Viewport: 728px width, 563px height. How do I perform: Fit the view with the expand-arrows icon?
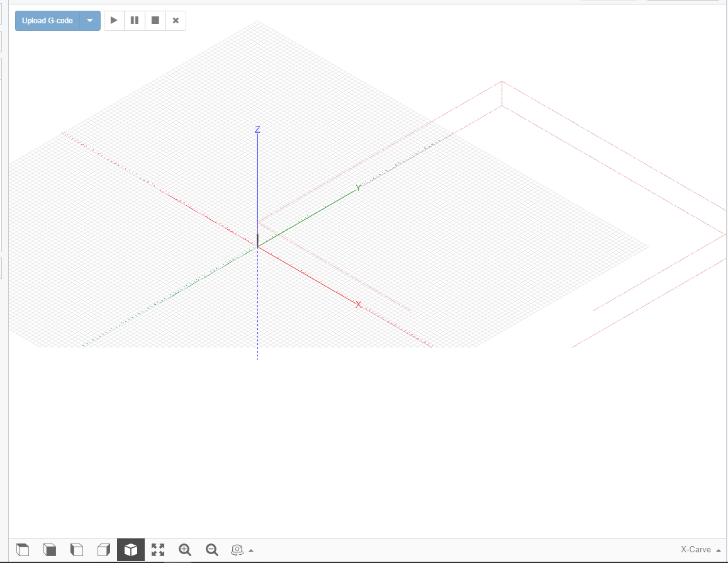click(158, 550)
